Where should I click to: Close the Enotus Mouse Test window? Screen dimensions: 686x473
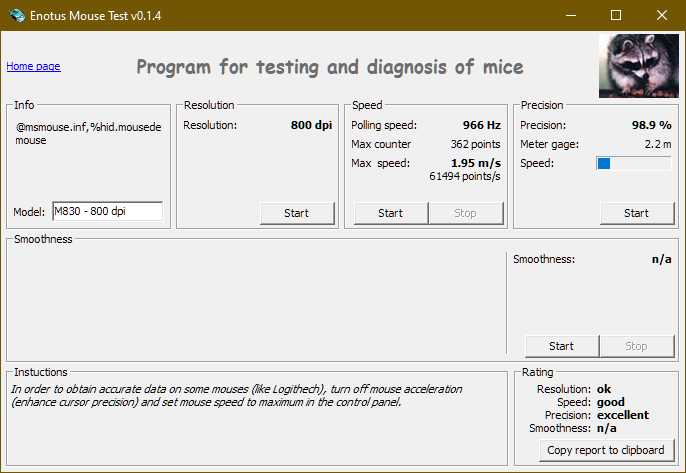[x=662, y=15]
